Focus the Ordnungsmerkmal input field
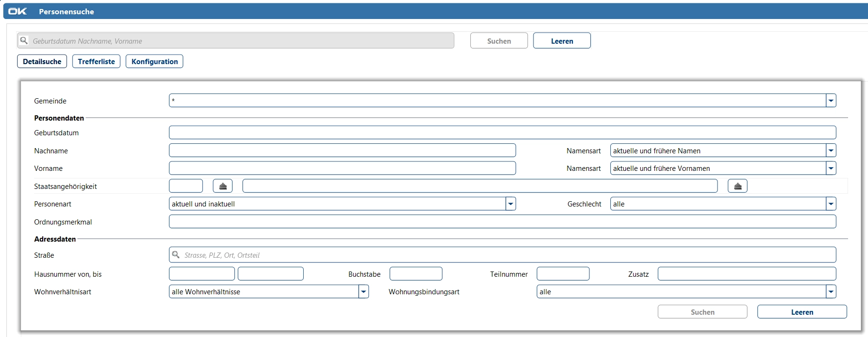Image resolution: width=868 pixels, height=337 pixels. pos(502,222)
